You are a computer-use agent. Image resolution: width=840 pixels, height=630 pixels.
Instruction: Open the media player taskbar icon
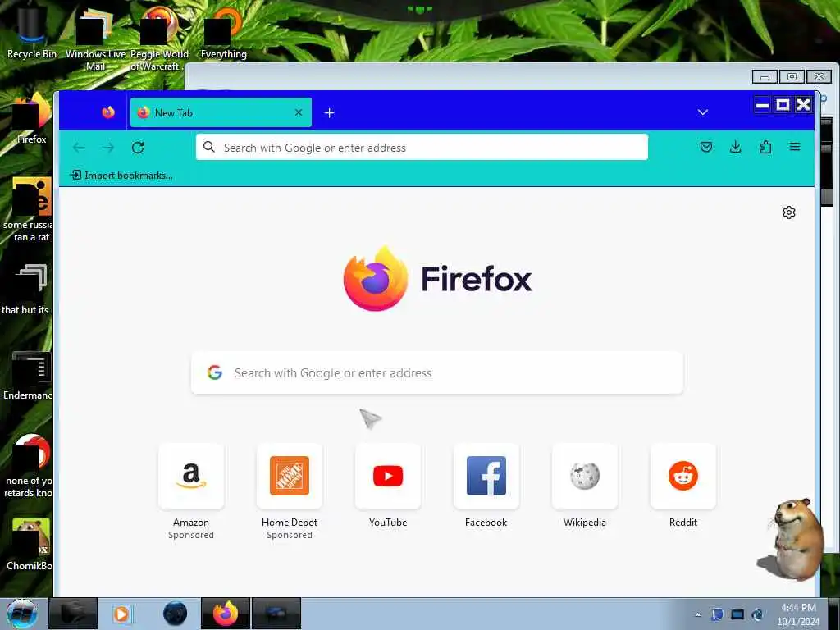pos(121,614)
